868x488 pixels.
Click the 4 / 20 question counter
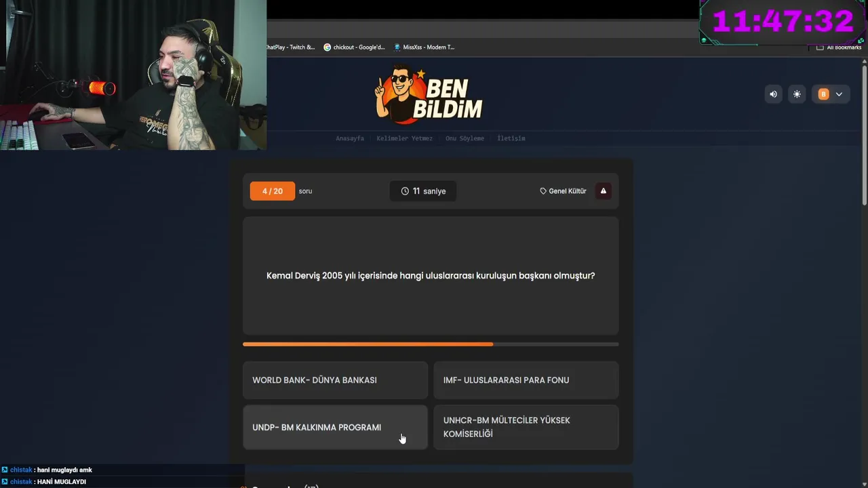click(x=272, y=191)
